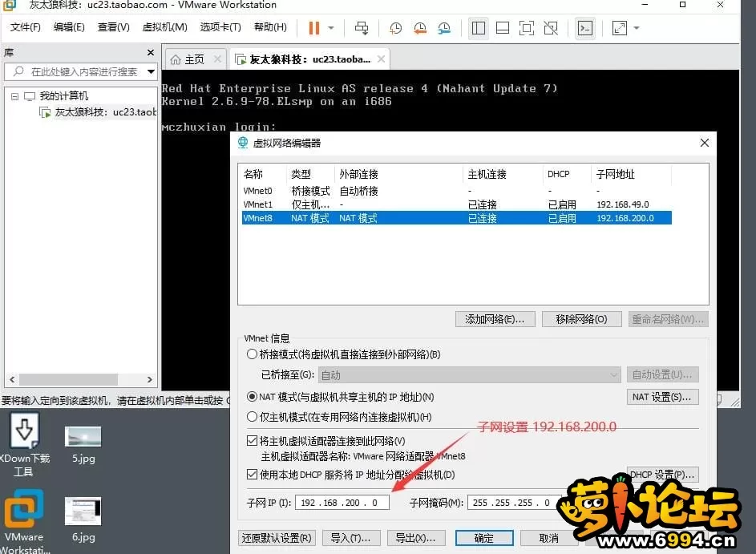Open the power options dropdown arrow beside pause
This screenshot has width=756, height=554.
coord(331,28)
